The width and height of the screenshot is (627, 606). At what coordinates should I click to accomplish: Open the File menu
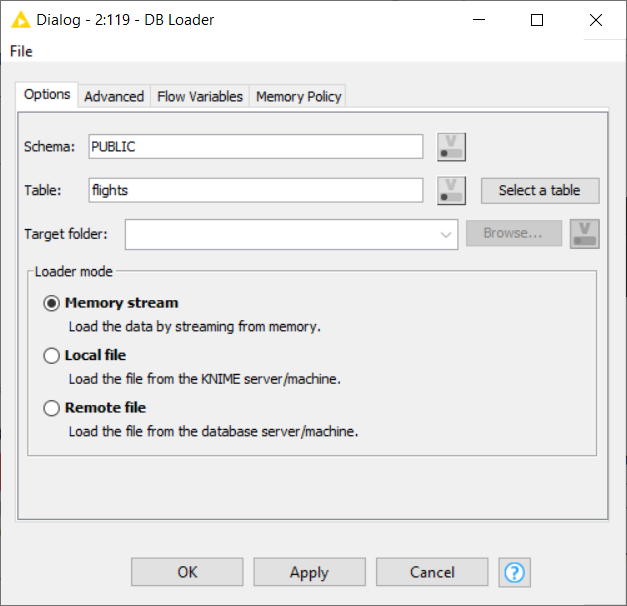coord(21,51)
